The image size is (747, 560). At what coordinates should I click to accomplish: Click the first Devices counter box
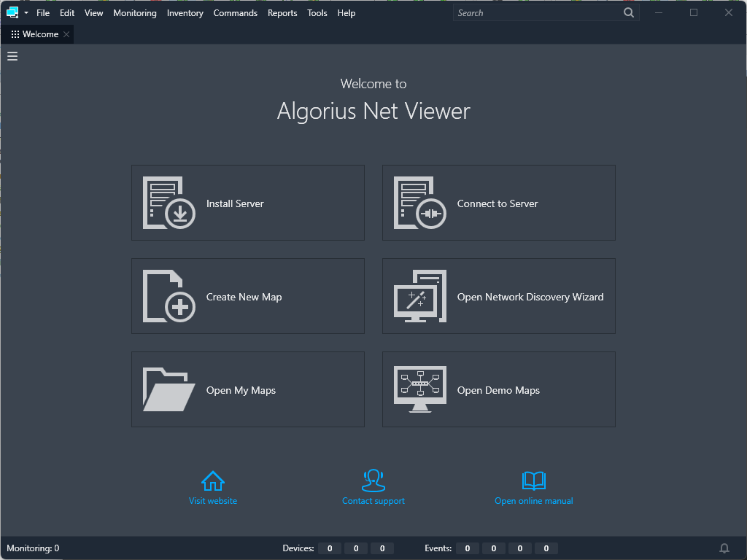click(x=330, y=548)
